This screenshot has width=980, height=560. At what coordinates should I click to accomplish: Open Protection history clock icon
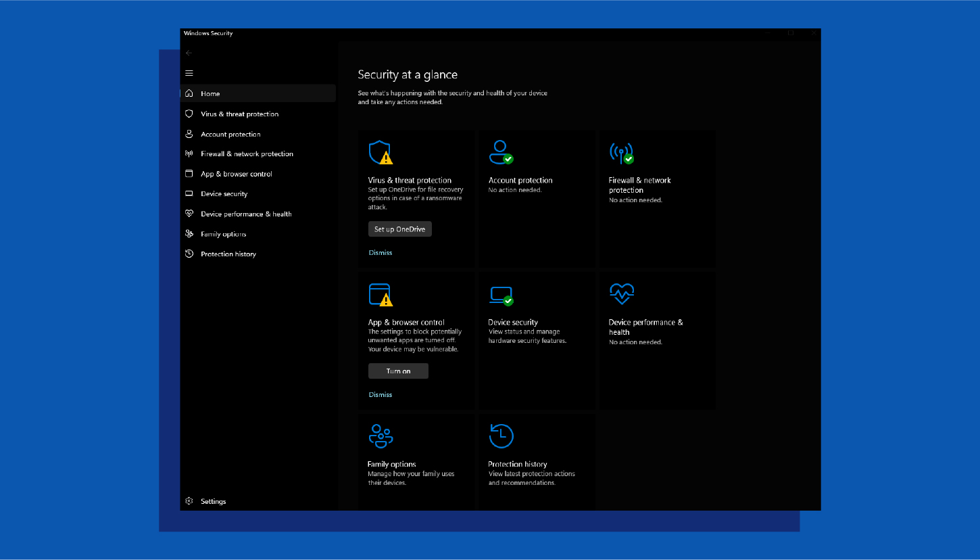pos(501,437)
